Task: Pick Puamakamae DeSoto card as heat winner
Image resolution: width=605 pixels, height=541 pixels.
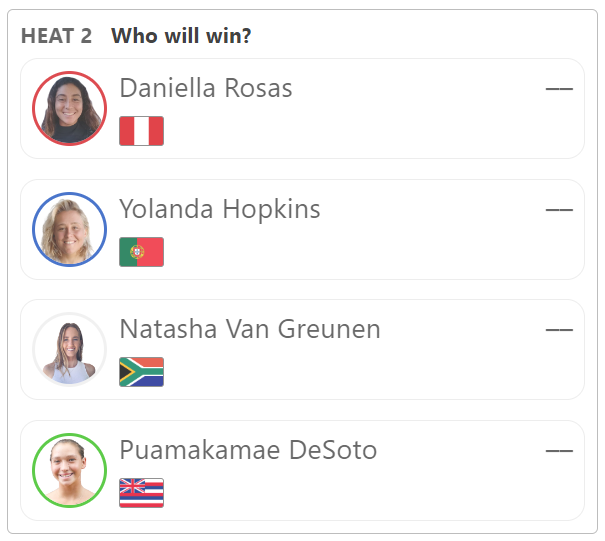Action: tap(302, 470)
